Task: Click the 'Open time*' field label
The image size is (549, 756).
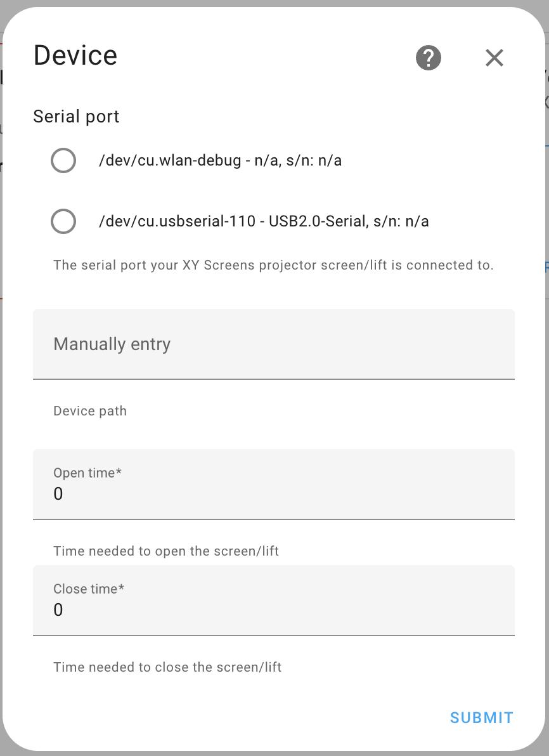Action: click(x=87, y=473)
